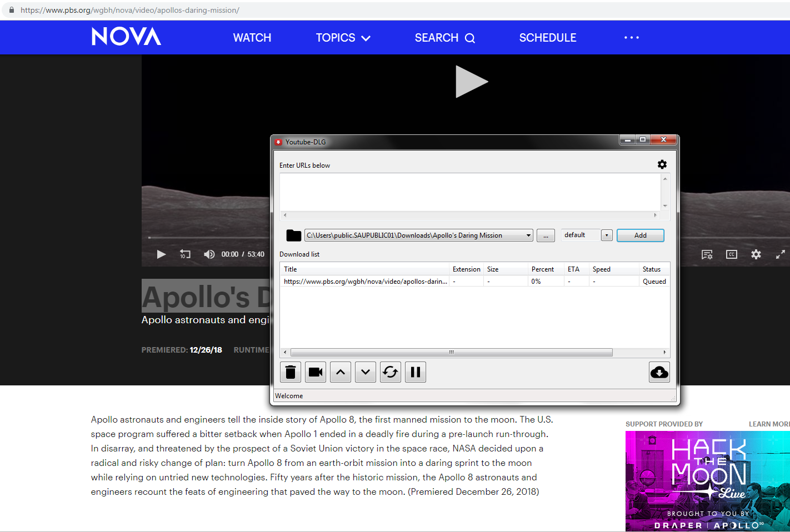Click the Queued status cell
Viewport: 790px width, 532px height.
click(654, 282)
